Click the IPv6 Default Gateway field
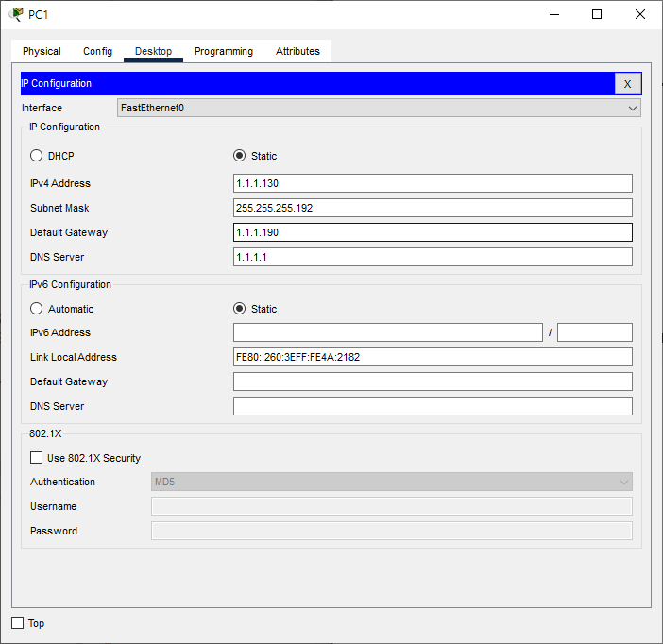Image resolution: width=663 pixels, height=644 pixels. [x=433, y=381]
